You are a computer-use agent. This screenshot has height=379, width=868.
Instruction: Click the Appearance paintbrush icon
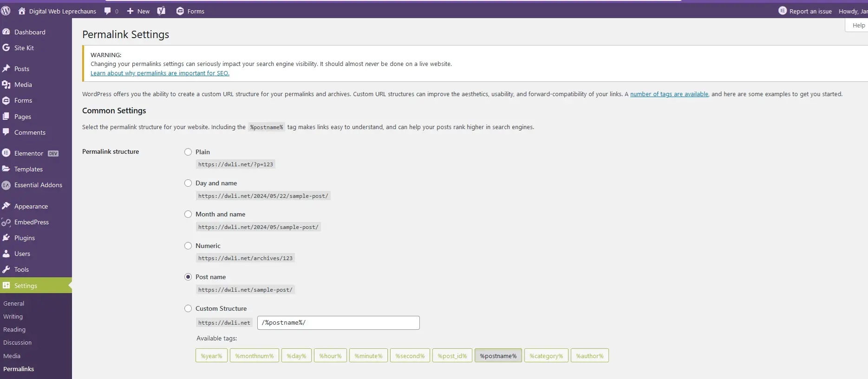coord(6,205)
